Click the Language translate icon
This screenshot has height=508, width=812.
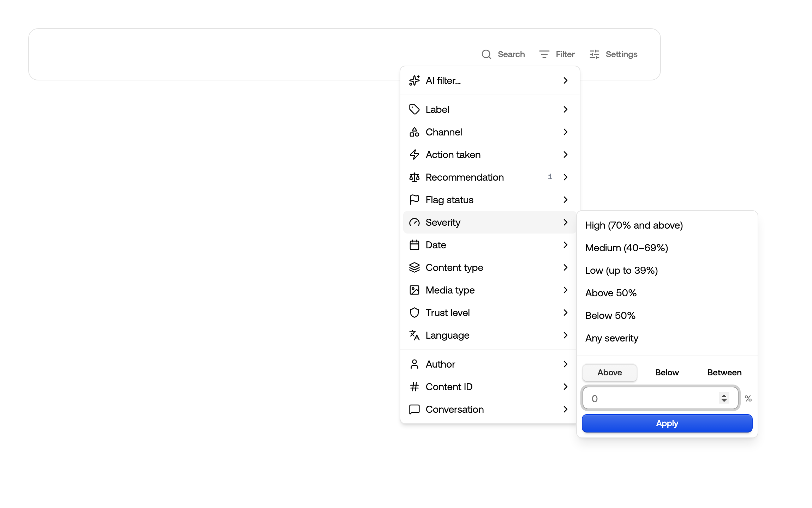(x=414, y=335)
